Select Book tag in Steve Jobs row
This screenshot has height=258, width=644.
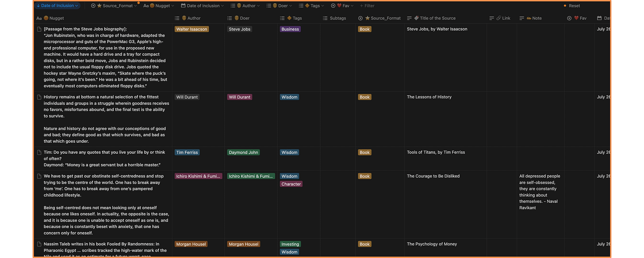pos(364,29)
